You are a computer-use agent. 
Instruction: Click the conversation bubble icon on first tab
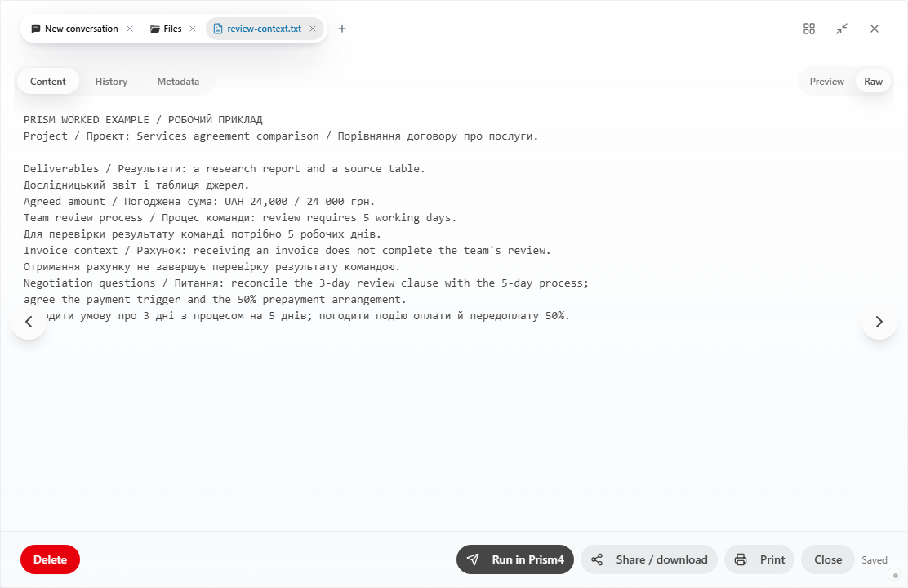(36, 29)
